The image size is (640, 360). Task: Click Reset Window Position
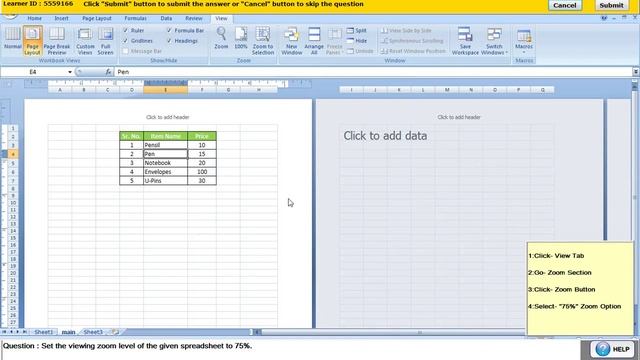coord(413,51)
